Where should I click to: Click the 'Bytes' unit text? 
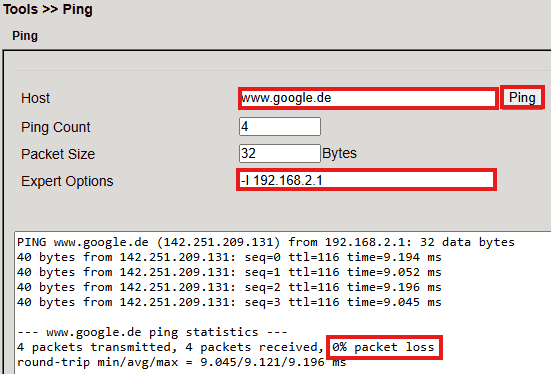point(339,153)
